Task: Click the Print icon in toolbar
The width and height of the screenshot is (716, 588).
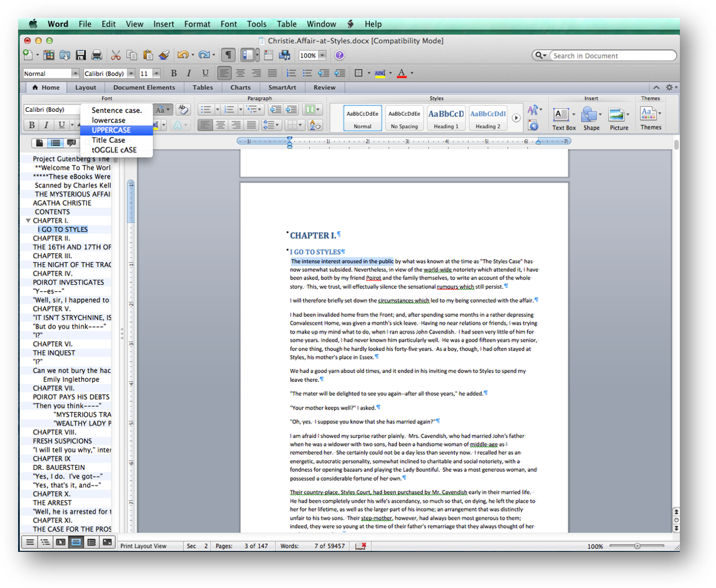Action: coord(97,55)
